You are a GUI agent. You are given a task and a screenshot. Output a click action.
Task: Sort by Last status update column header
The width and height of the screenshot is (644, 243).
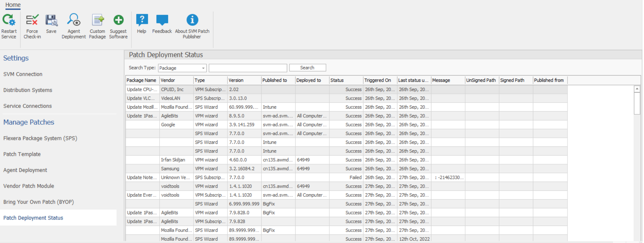[414, 80]
